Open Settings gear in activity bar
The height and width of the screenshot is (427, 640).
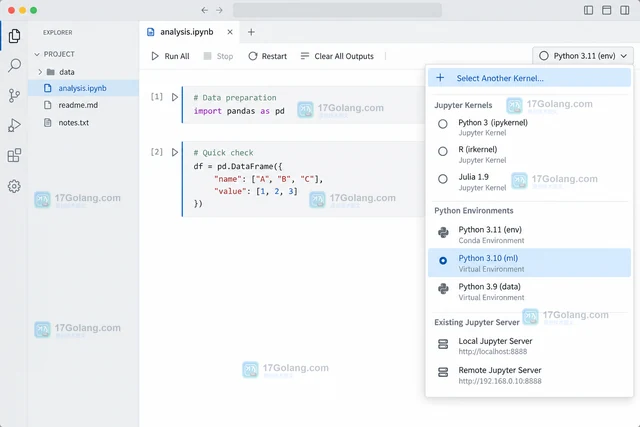[14, 186]
